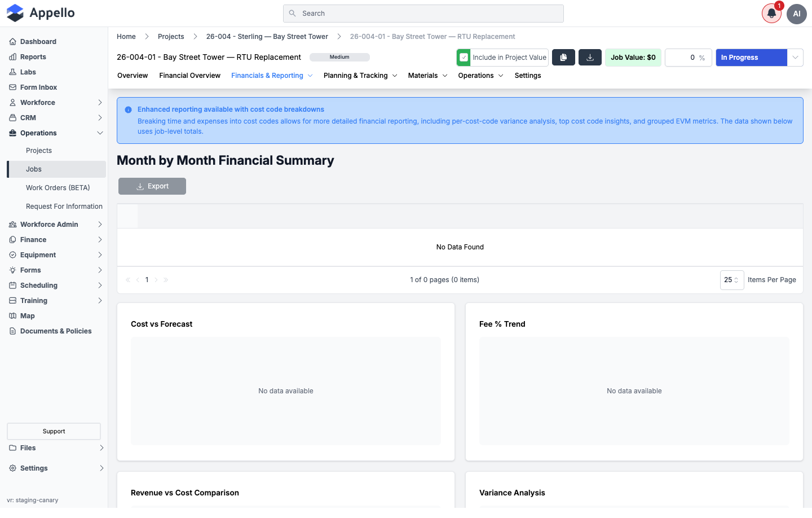This screenshot has width=812, height=518.
Task: Expand the Equipment sidebar section
Action: pos(100,255)
